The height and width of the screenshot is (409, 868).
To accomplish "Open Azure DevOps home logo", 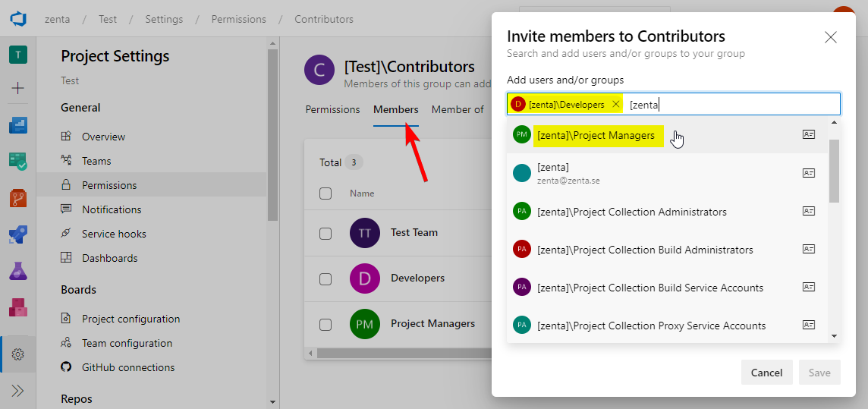I will coord(18,19).
